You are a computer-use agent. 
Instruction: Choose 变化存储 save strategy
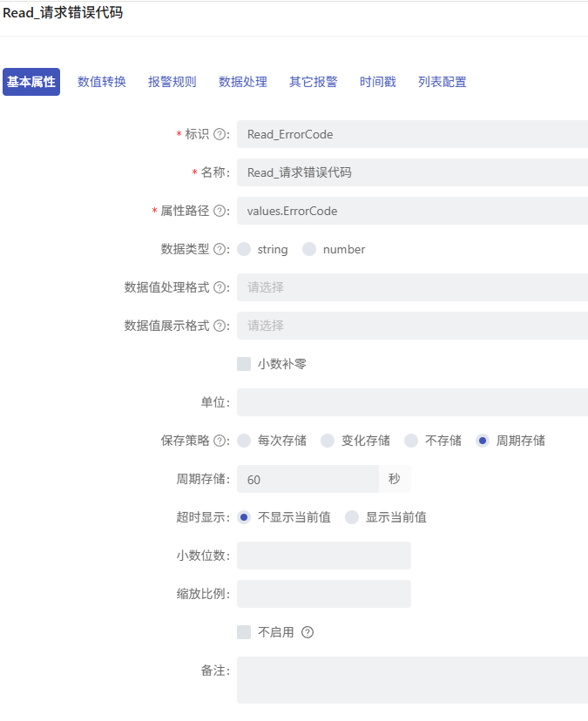[328, 441]
